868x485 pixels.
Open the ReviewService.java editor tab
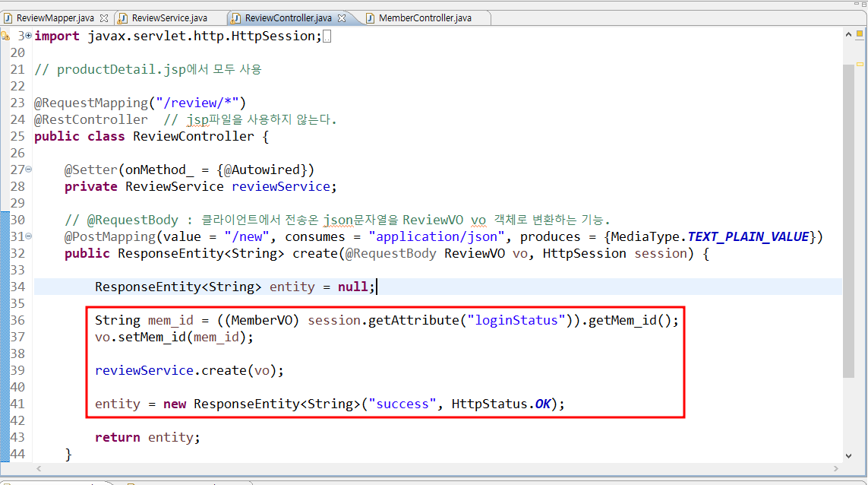(169, 18)
